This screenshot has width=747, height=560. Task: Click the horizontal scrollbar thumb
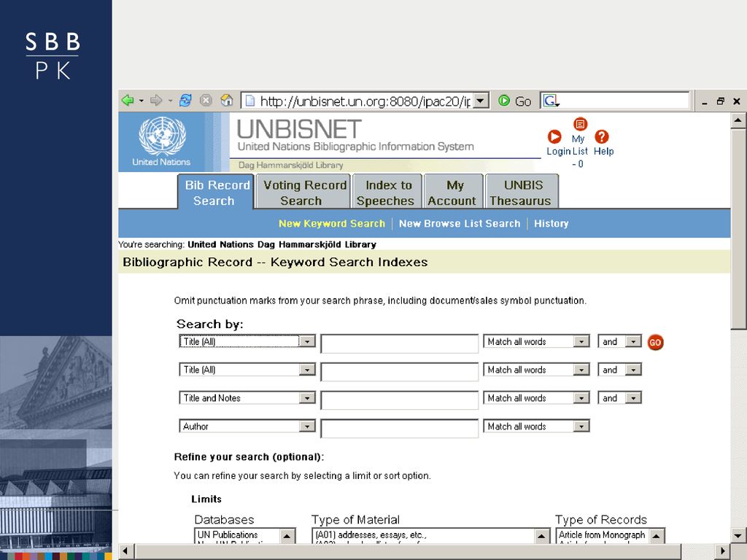(407, 551)
